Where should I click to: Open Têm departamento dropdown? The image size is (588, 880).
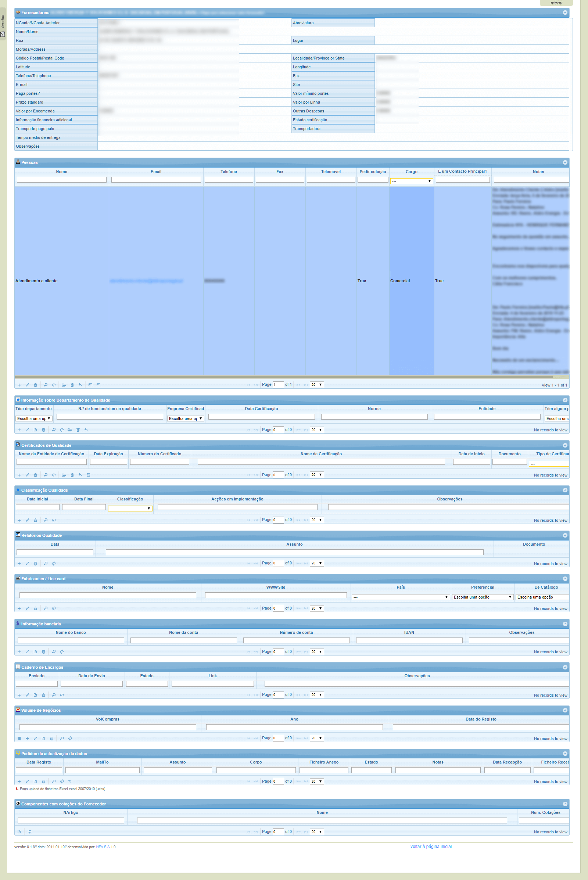tap(34, 419)
